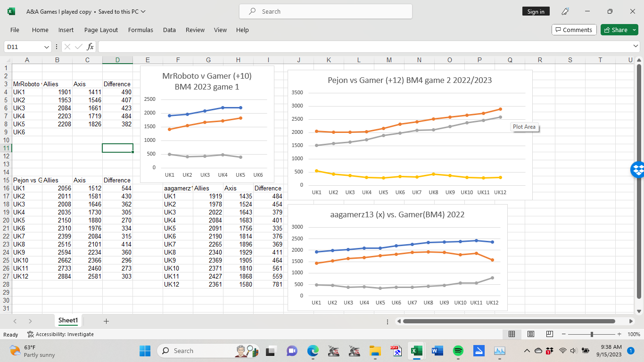The height and width of the screenshot is (362, 644).
Task: Adjust the zoom slider handle
Action: point(592,334)
